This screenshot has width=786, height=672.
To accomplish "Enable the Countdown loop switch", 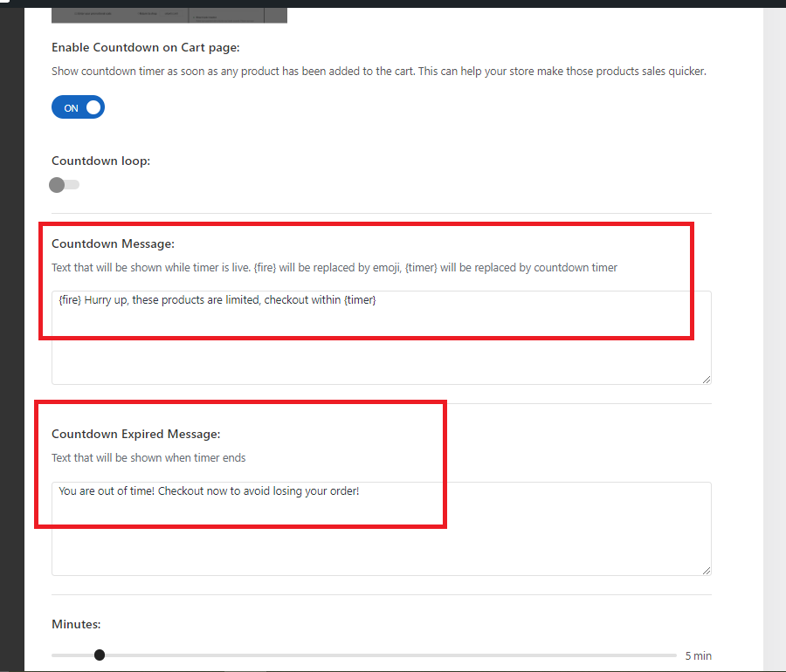I will point(64,185).
